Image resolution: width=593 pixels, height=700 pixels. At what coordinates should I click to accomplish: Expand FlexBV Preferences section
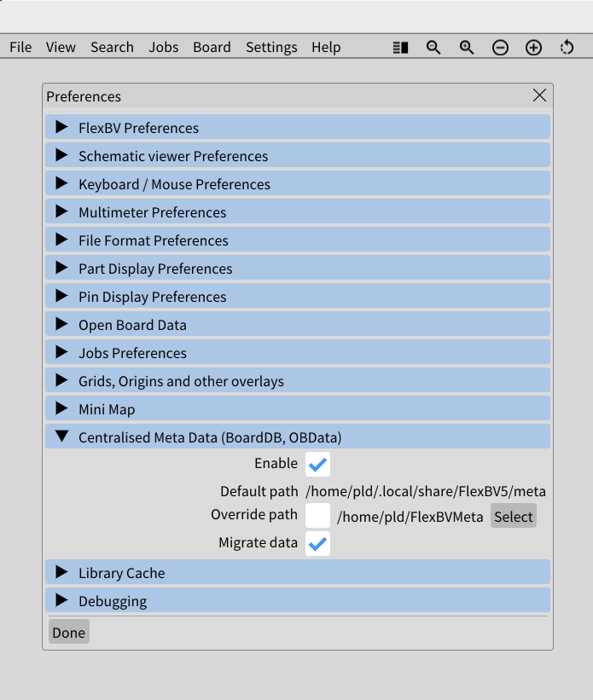tap(298, 127)
